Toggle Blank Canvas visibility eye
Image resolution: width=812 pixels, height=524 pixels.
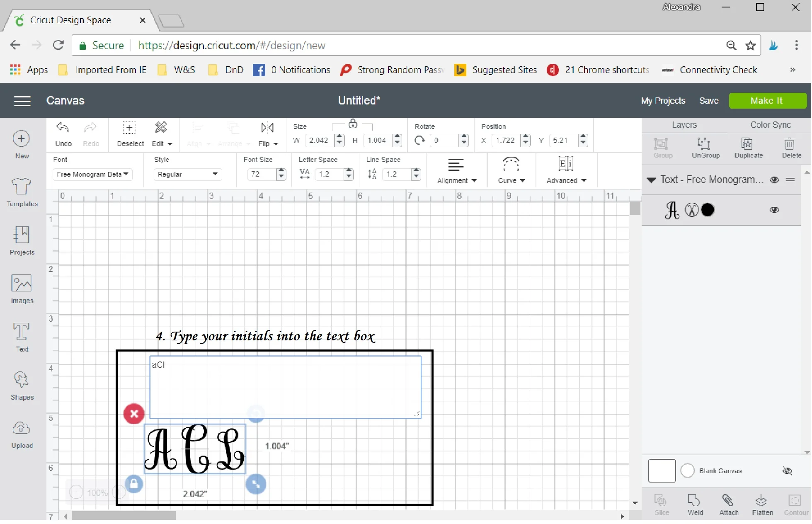pos(787,471)
